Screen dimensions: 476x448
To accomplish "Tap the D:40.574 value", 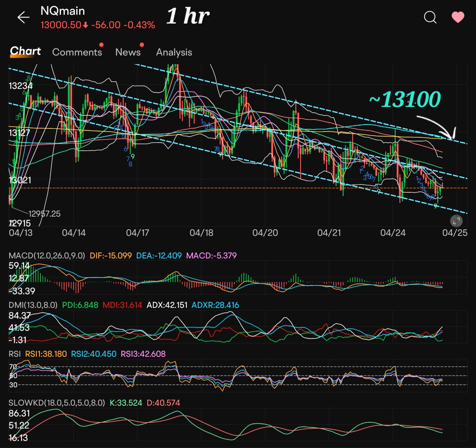I will (x=163, y=403).
